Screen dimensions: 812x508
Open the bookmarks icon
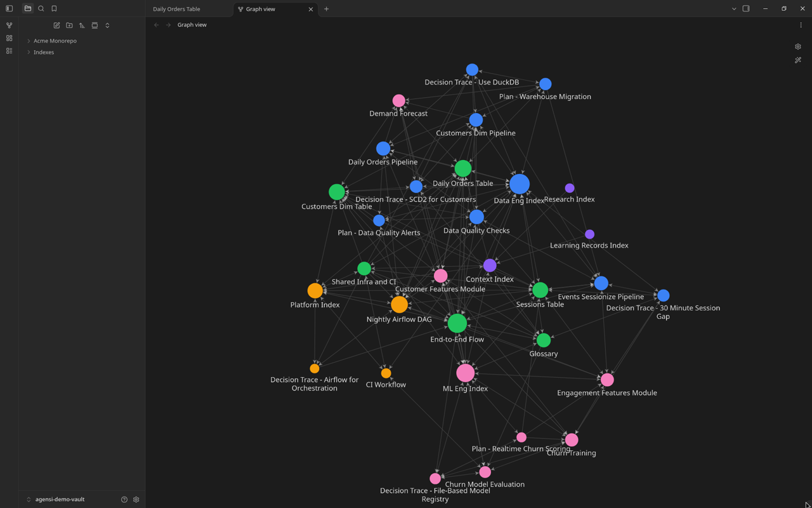click(x=54, y=9)
